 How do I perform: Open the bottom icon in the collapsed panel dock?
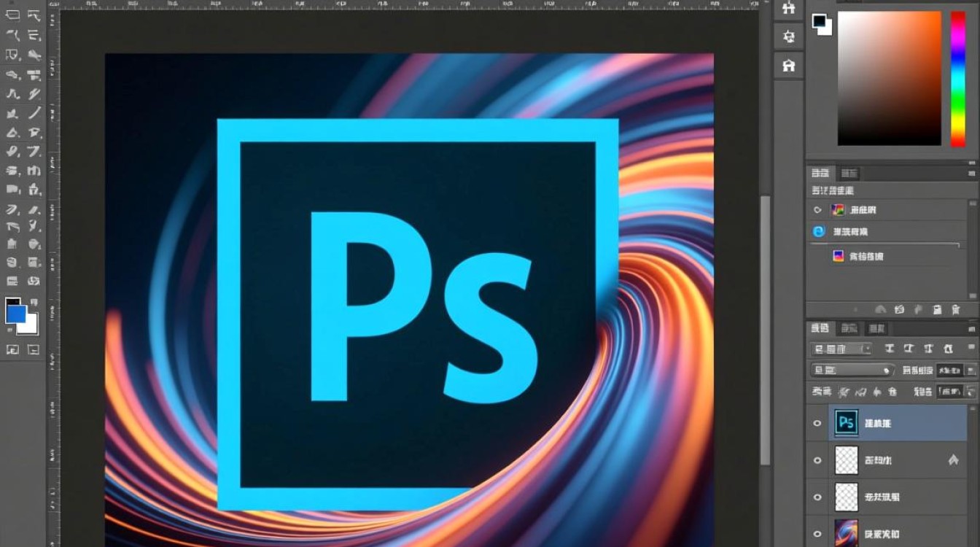[x=788, y=66]
